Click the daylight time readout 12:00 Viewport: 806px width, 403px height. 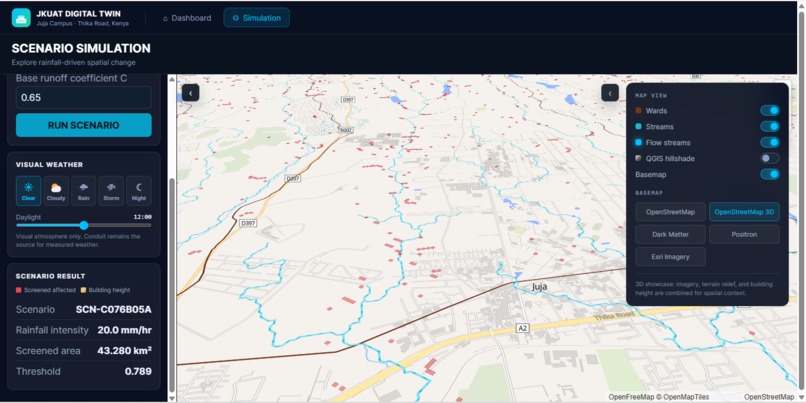point(142,217)
